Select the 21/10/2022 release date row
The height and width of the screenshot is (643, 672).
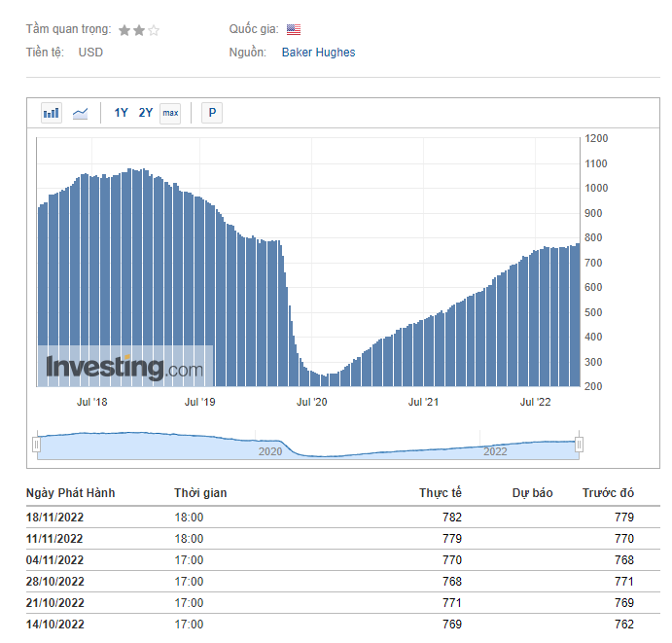point(343,603)
